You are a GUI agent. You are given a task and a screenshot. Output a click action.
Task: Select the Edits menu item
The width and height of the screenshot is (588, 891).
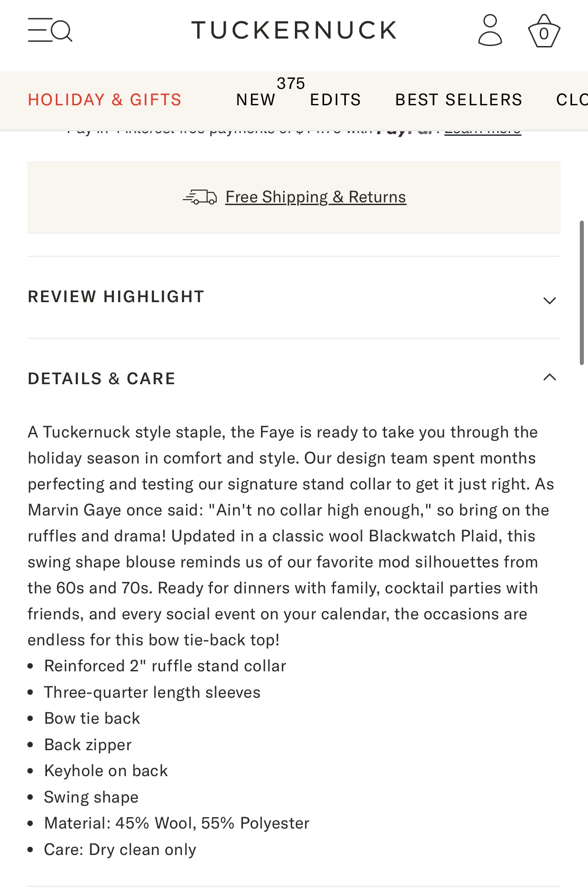click(335, 100)
